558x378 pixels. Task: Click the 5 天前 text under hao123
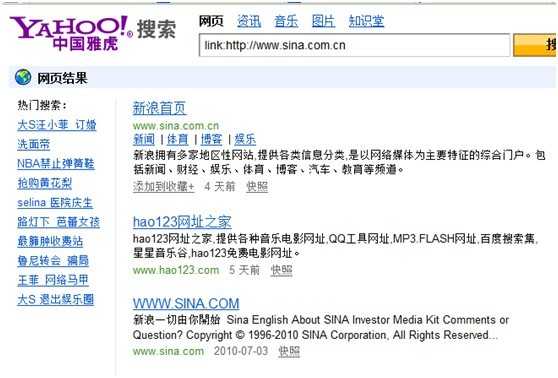(x=244, y=270)
